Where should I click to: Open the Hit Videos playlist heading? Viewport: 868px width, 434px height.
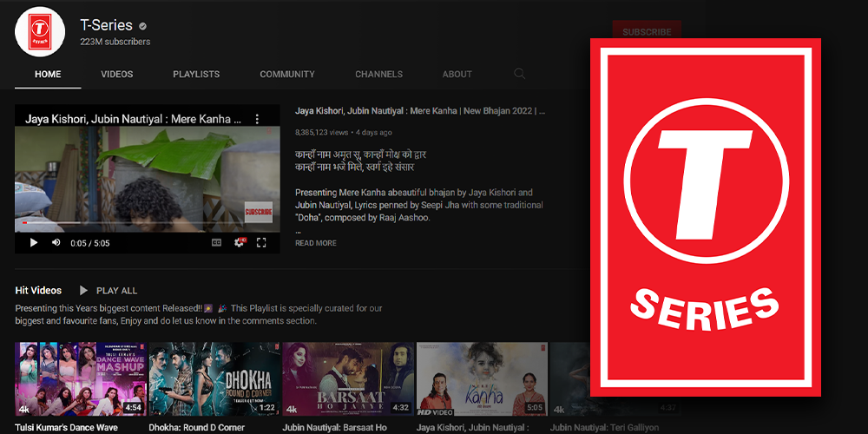[x=38, y=291]
